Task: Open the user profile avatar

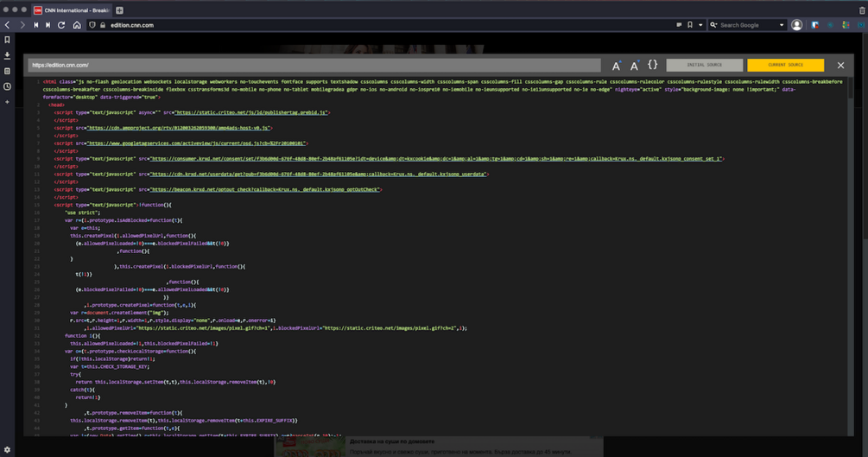Action: coord(796,25)
